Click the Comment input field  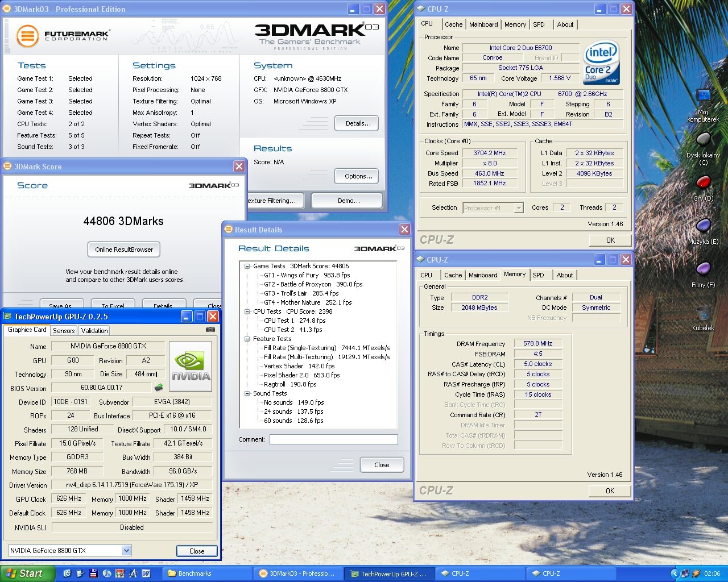click(334, 439)
